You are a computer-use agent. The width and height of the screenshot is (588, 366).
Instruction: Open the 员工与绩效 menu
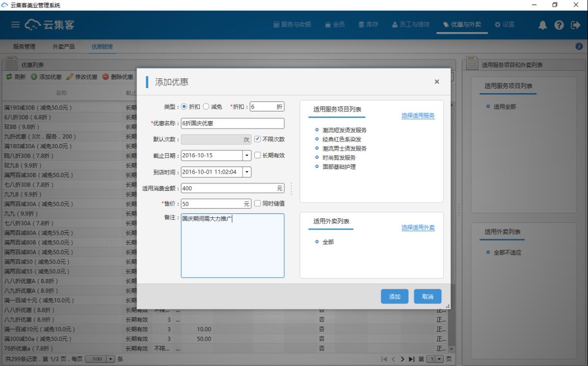(411, 24)
